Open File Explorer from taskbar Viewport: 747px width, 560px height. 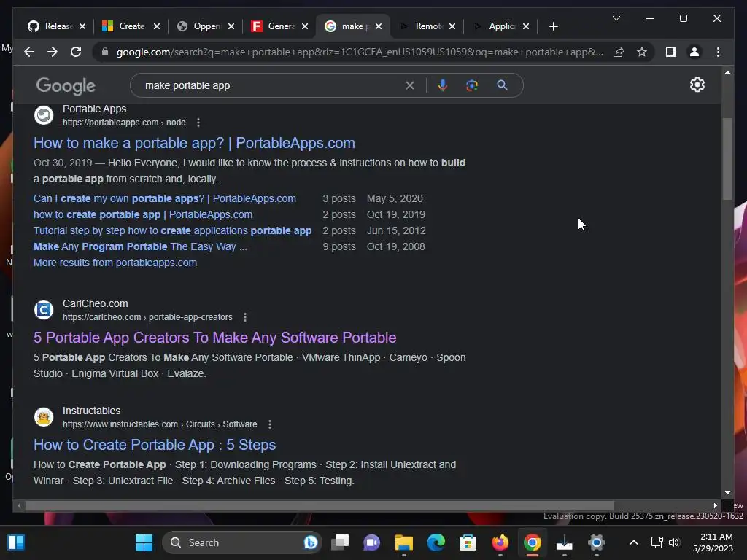[404, 542]
